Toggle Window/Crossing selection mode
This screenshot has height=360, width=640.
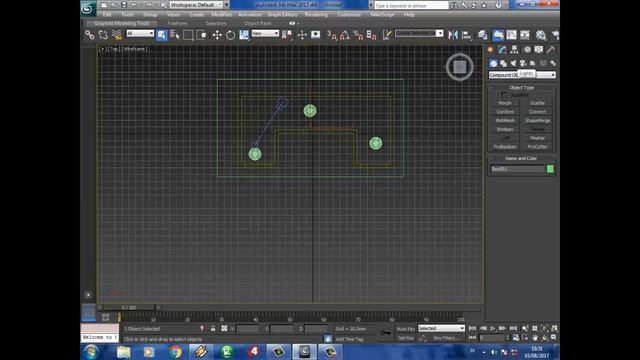click(202, 35)
